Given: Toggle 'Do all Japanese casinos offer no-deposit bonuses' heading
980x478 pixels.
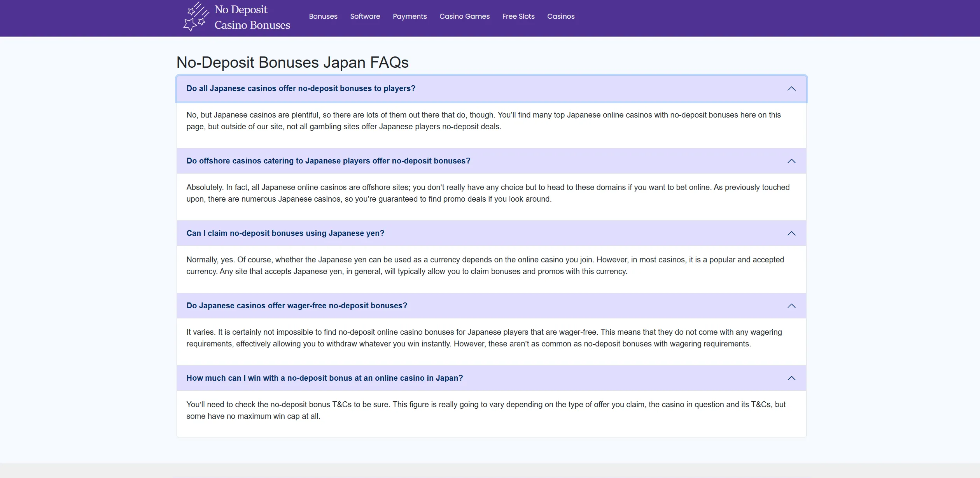Looking at the screenshot, I should (x=492, y=89).
